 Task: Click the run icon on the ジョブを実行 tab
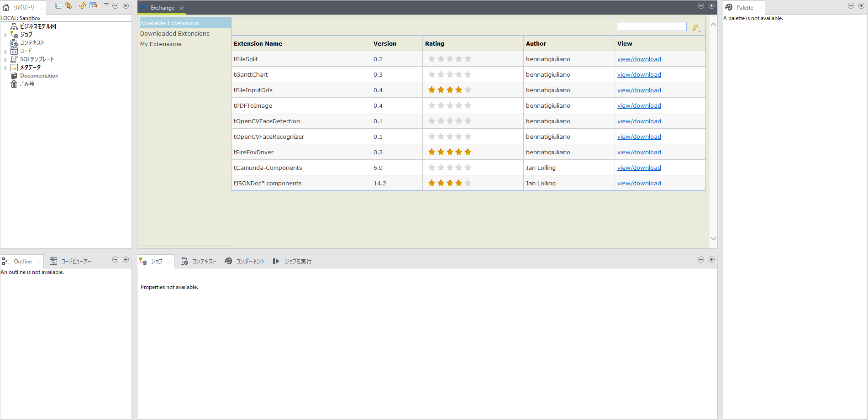(276, 261)
